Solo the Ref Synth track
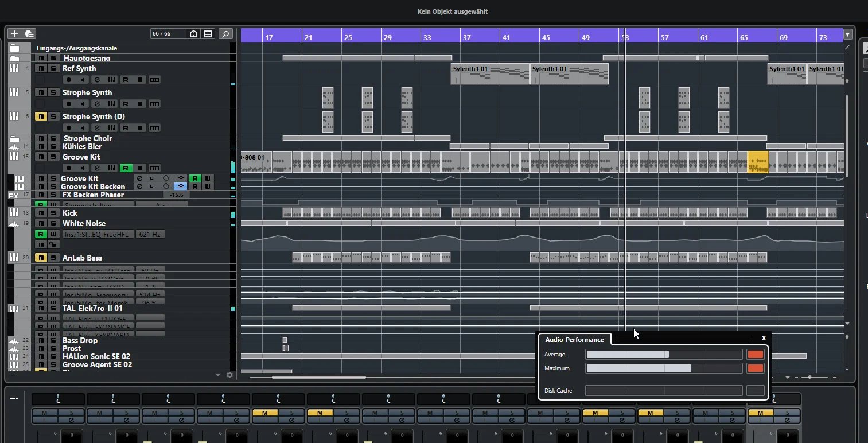 pos(53,68)
